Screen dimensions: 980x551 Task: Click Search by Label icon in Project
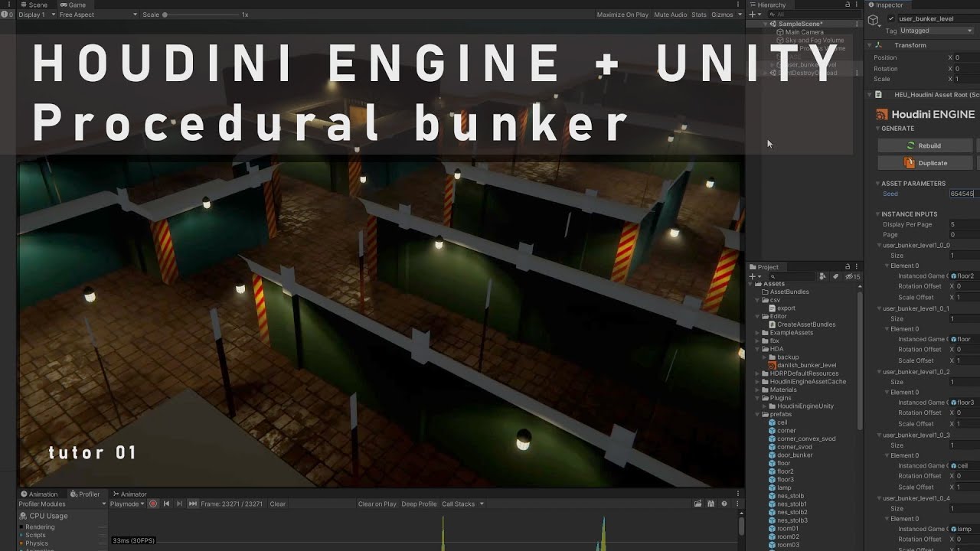pos(835,276)
